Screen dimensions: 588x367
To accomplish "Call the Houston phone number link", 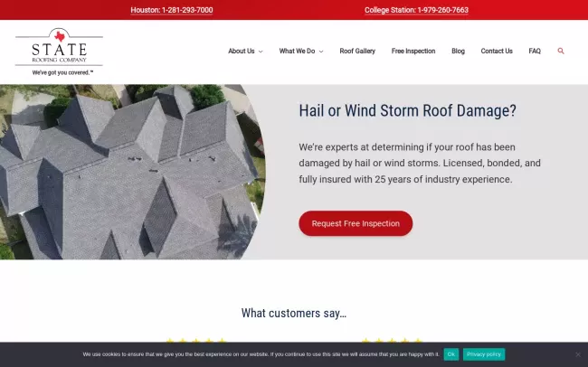I will (172, 10).
